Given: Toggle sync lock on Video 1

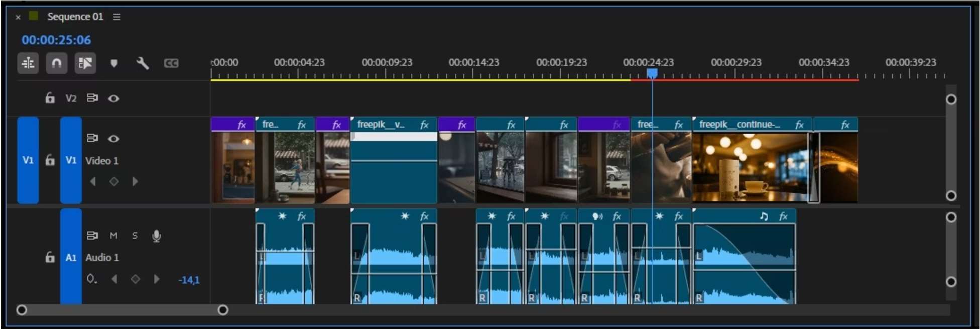Looking at the screenshot, I should (92, 138).
